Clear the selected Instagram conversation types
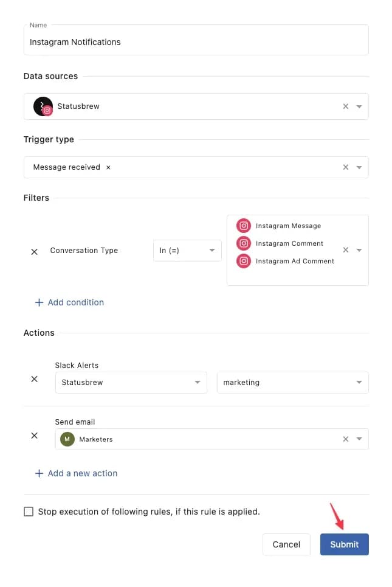This screenshot has height=587, width=392. pos(345,249)
